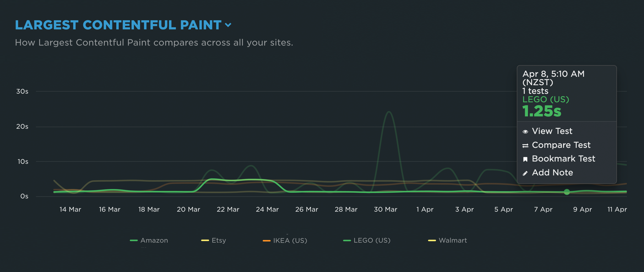
Task: Click Bookmark Test option
Action: 563,159
